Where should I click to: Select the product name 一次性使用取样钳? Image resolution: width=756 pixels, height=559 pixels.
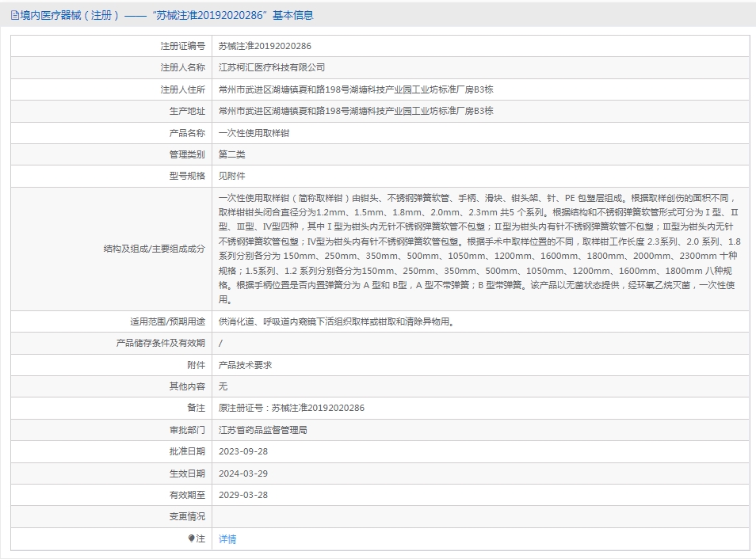point(254,133)
